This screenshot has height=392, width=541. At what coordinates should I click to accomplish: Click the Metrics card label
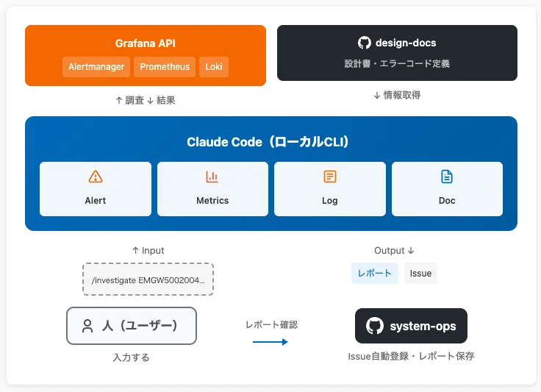pyautogui.click(x=212, y=201)
